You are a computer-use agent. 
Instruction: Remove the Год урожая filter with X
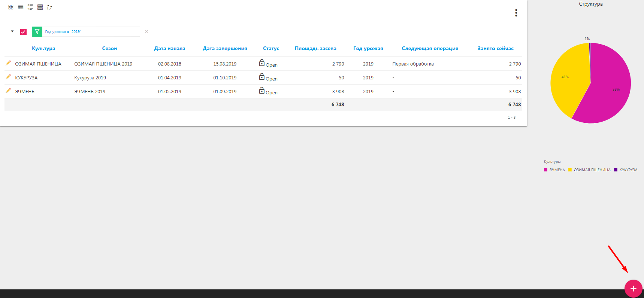146,31
